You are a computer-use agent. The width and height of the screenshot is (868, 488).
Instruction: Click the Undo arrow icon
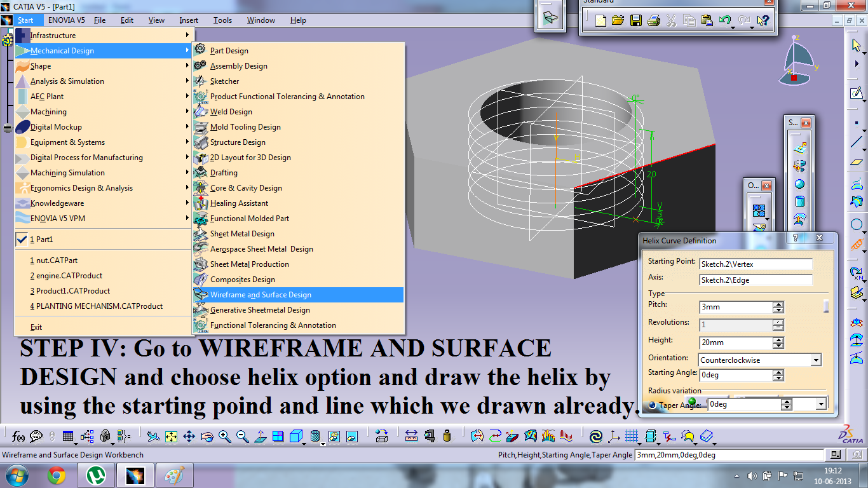(x=724, y=21)
